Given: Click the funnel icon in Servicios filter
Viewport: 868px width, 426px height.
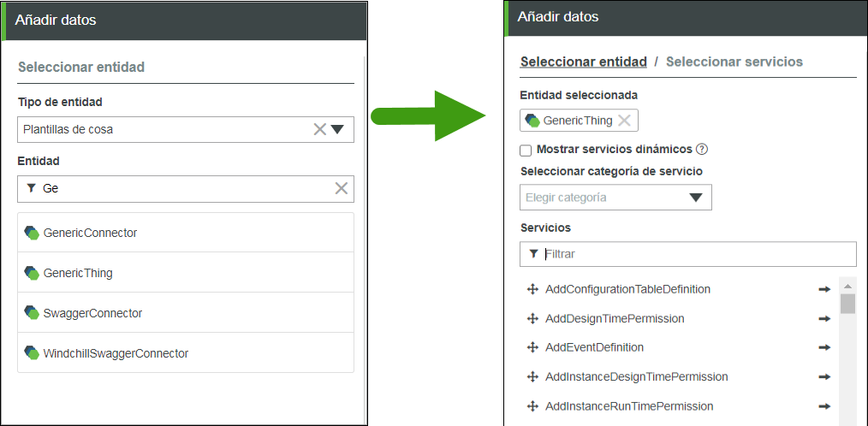Looking at the screenshot, I should [x=533, y=254].
